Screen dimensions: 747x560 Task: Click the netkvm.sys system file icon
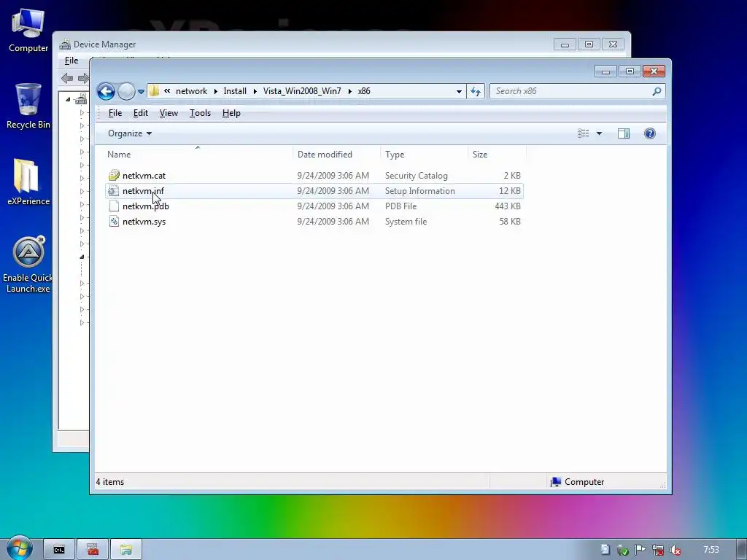[114, 221]
